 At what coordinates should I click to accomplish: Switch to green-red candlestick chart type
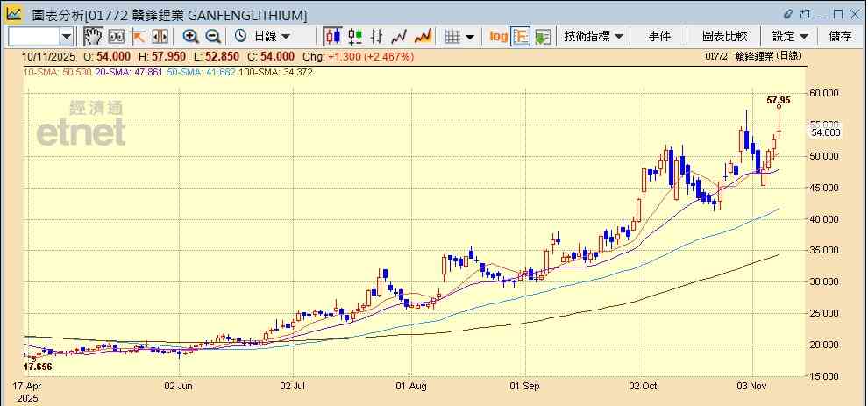click(x=355, y=36)
